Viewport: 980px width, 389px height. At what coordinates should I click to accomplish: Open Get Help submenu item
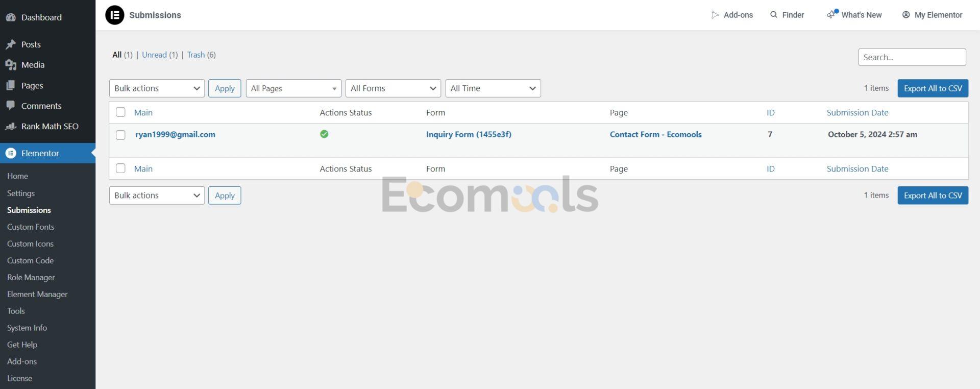(22, 345)
